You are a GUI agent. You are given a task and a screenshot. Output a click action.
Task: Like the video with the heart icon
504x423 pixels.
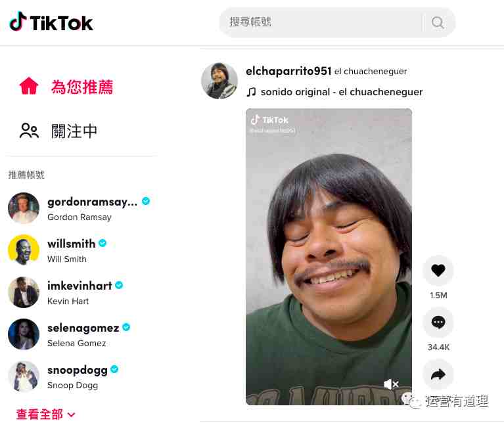pos(438,271)
